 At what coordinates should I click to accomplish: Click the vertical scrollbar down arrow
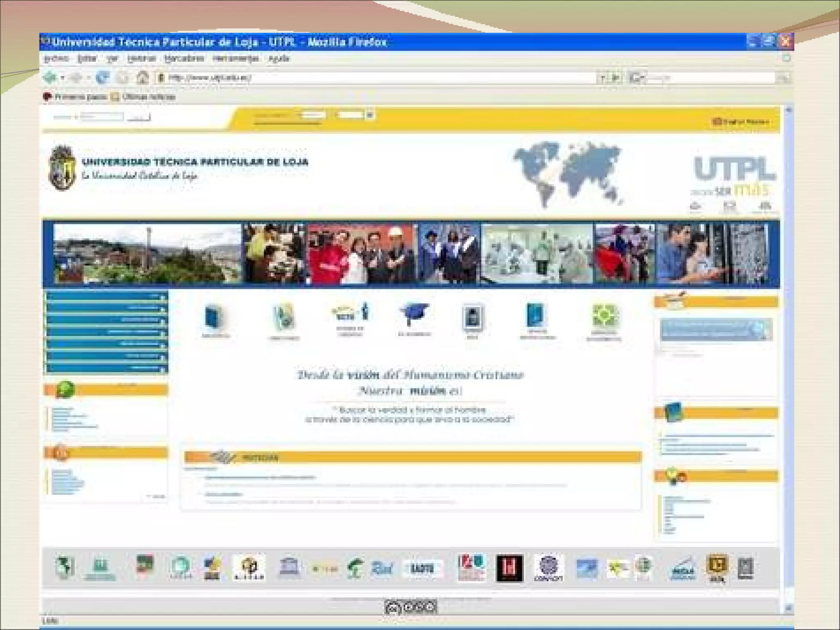click(x=788, y=608)
